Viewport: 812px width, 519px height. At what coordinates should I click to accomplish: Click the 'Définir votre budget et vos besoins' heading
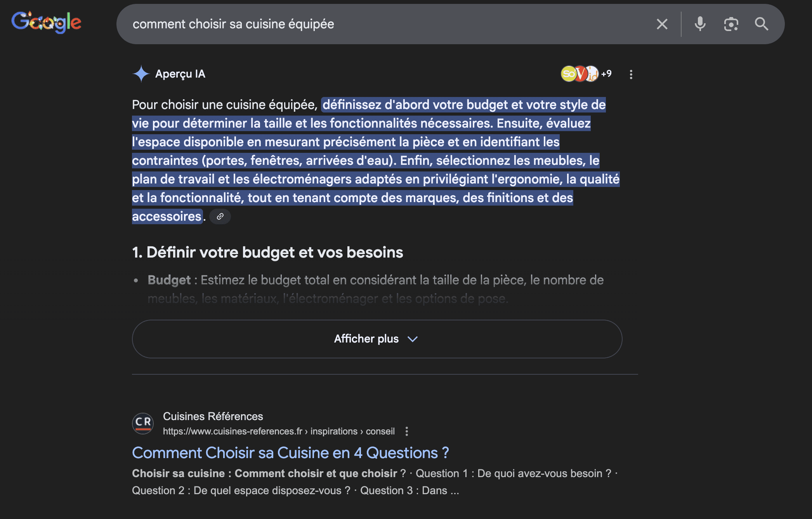click(267, 253)
